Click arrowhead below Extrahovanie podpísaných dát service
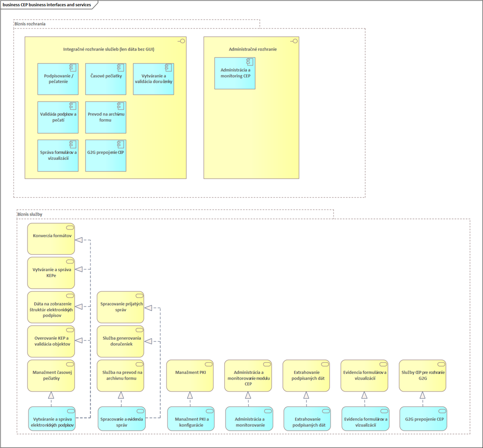483x448 pixels. 306,395
